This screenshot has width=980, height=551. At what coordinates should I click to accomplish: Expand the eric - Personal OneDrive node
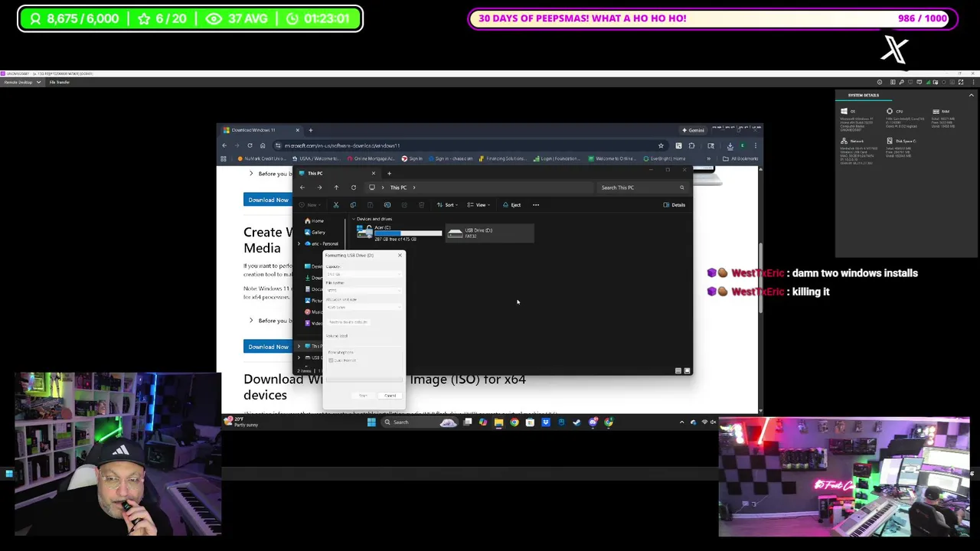coord(299,243)
